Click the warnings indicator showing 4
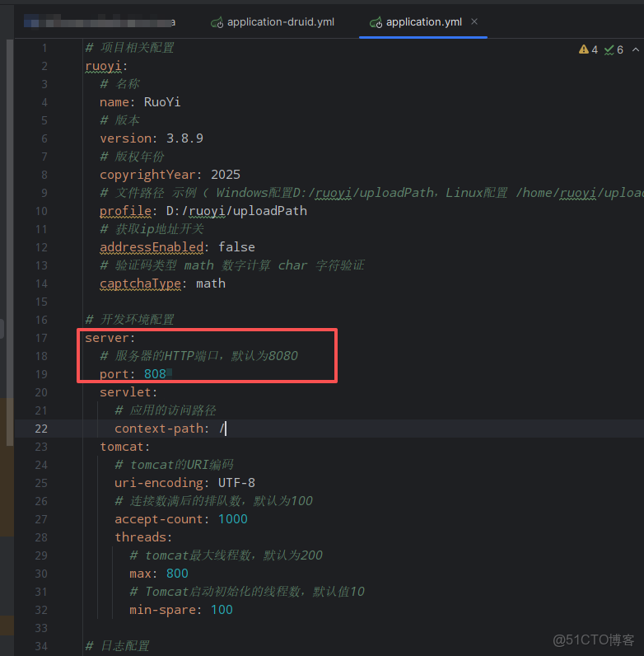 (x=588, y=49)
